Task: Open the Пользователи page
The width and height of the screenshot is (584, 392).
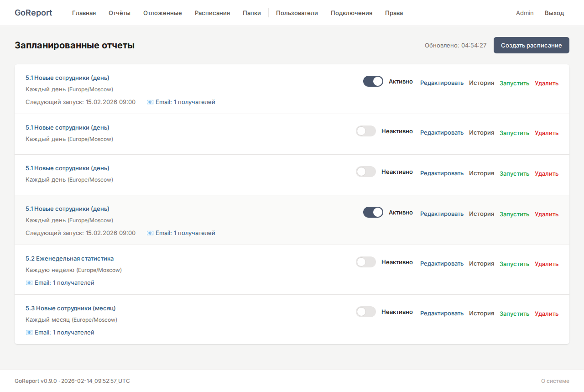Action: click(x=297, y=13)
